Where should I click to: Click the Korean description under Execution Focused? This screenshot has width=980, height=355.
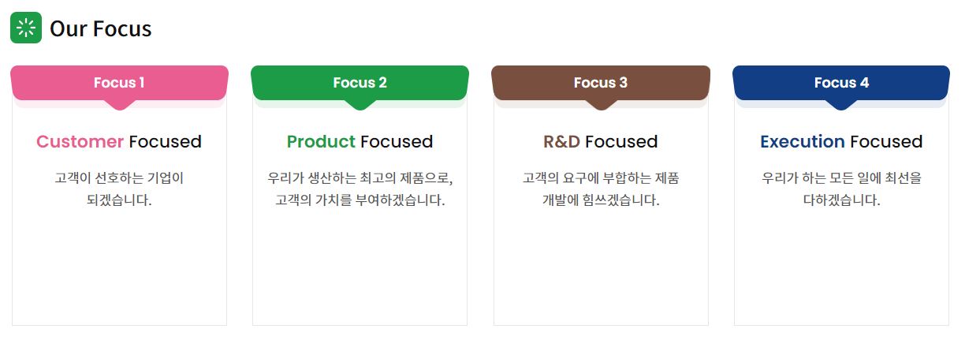[x=841, y=189]
